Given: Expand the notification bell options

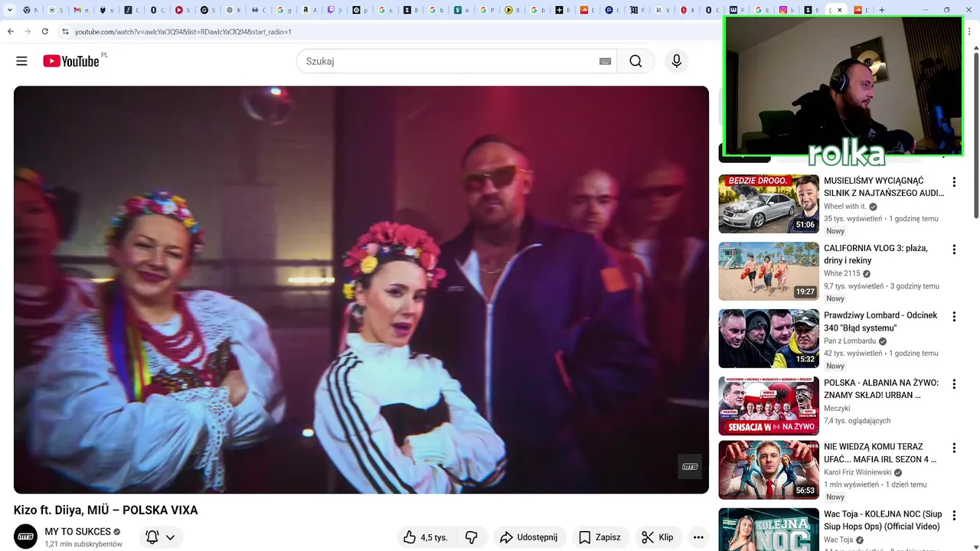Looking at the screenshot, I should tap(170, 537).
